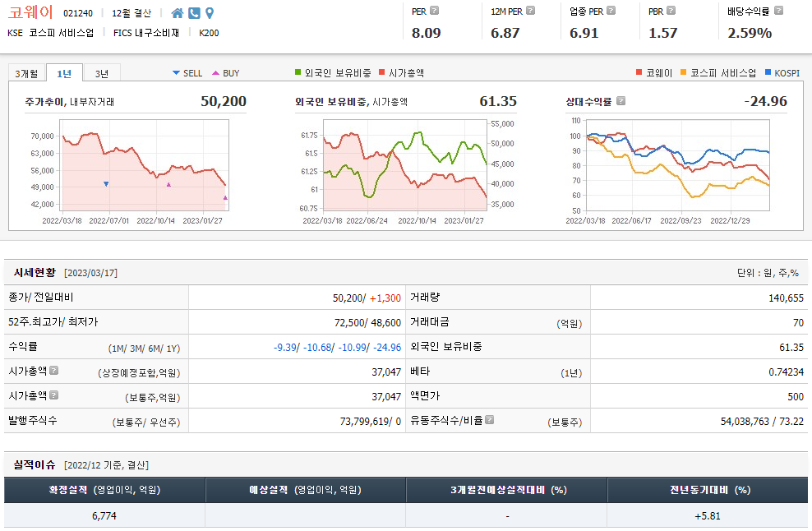Click the K200 index label
Image resolution: width=812 pixels, height=531 pixels.
210,33
